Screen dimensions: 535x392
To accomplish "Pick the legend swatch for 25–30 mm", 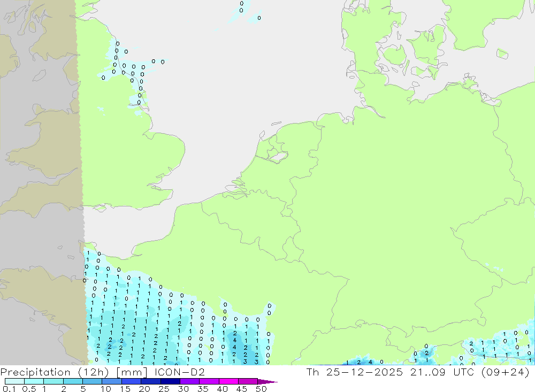I will coord(170,381).
